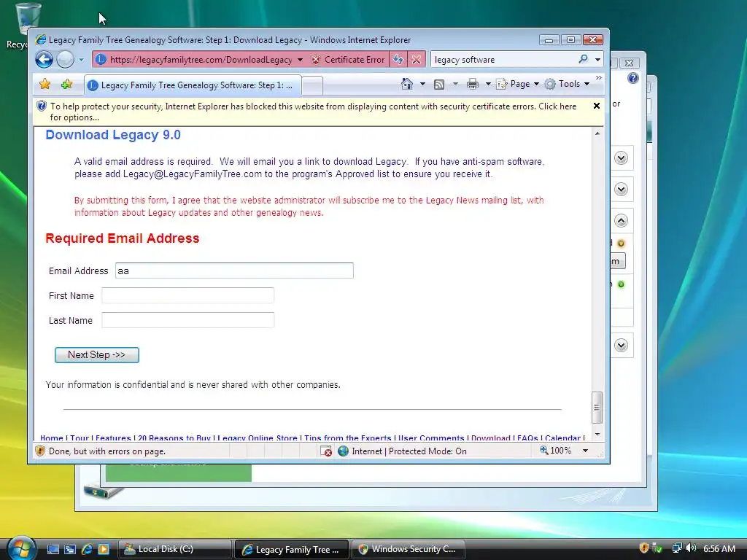Click the search magnifier icon
The height and width of the screenshot is (560, 747).
click(x=584, y=59)
